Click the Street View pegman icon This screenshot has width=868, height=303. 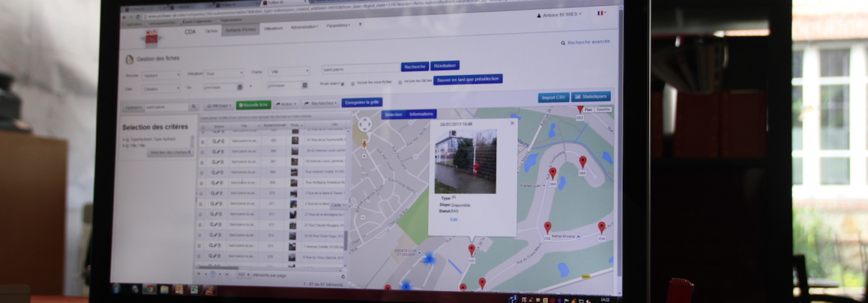pyautogui.click(x=364, y=143)
